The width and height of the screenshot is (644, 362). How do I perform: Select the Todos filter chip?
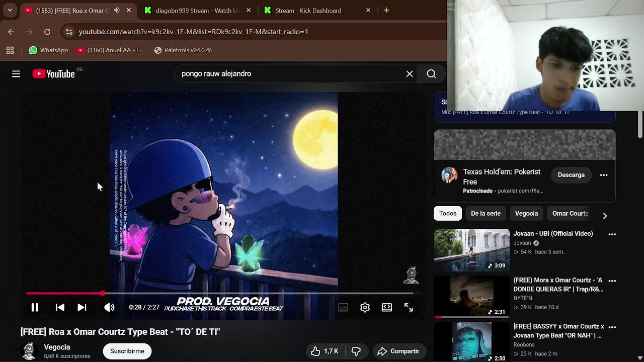(x=448, y=213)
